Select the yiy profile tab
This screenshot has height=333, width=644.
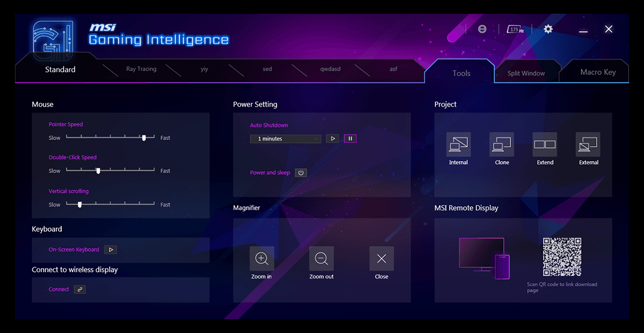coord(204,69)
